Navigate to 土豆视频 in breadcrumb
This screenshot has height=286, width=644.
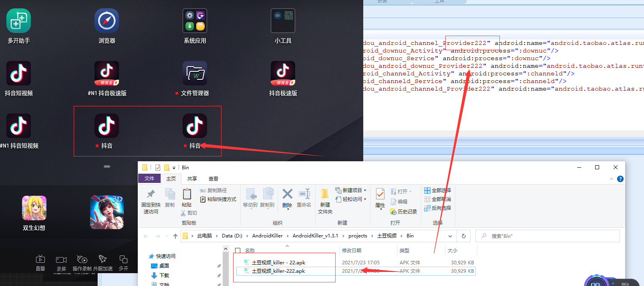[387, 236]
